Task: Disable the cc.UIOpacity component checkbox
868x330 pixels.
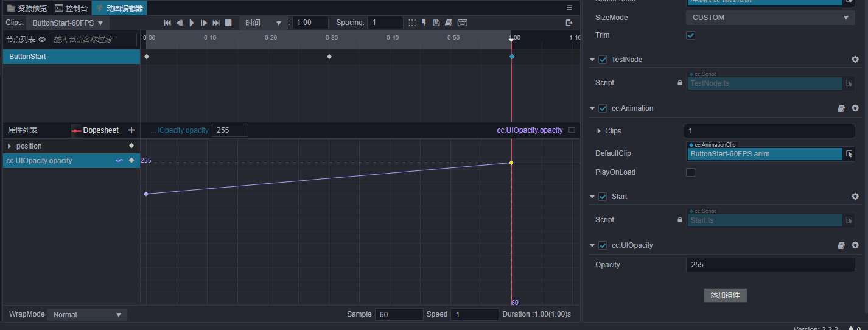Action: click(x=603, y=245)
